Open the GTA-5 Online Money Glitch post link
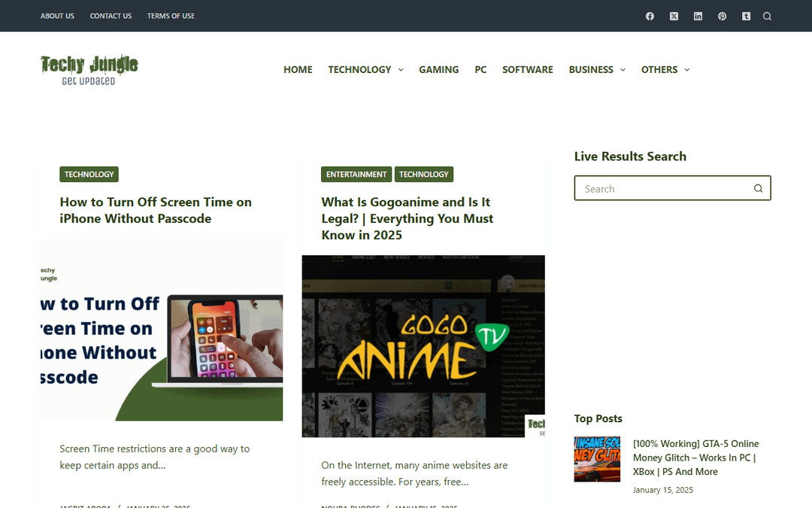Viewport: 812px width, 508px height. (x=695, y=458)
